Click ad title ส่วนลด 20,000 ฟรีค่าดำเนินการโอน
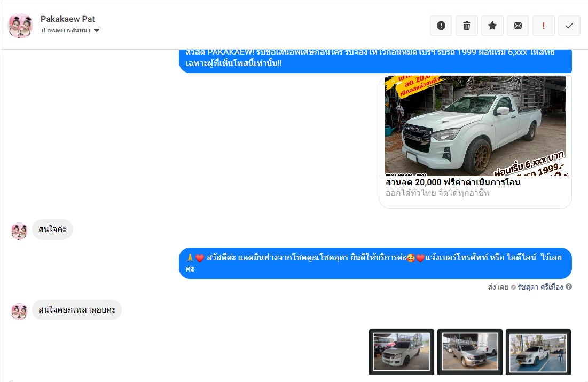Viewport: 588px width, 382px height. [453, 182]
